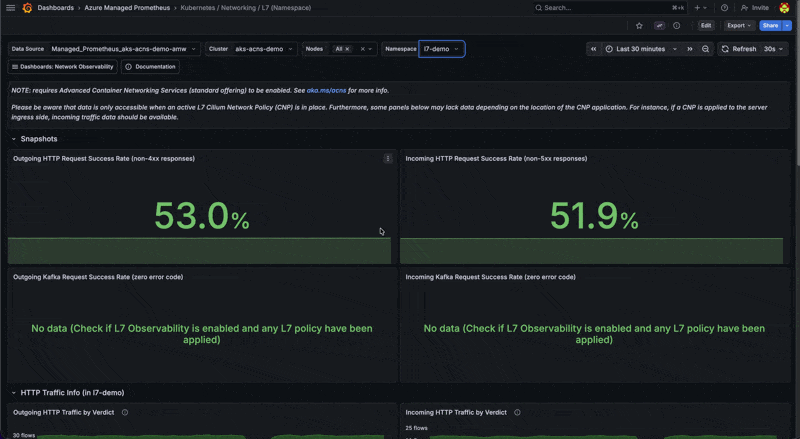Open the Cluster aks-acns-demo dropdown
800x439 pixels.
click(264, 49)
